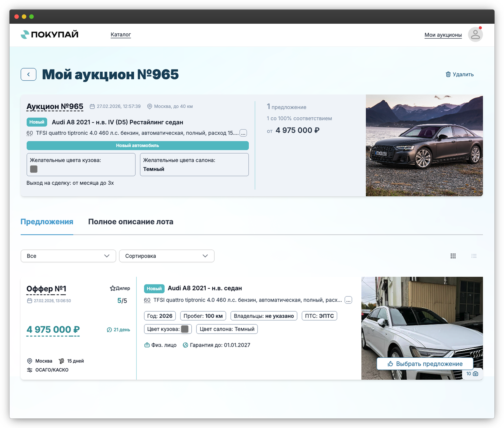Click the Москва location pin in offer
Screen dimensions: 504x428
pos(30,361)
